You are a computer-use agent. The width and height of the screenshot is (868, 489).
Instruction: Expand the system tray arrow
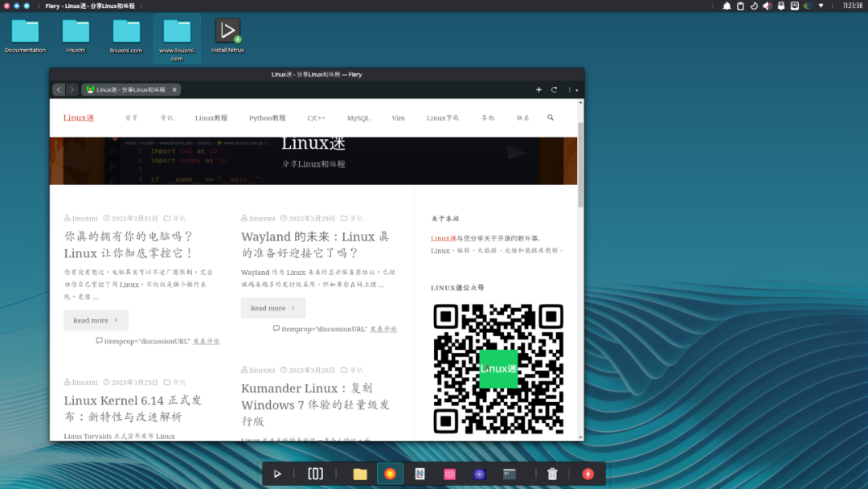point(821,6)
